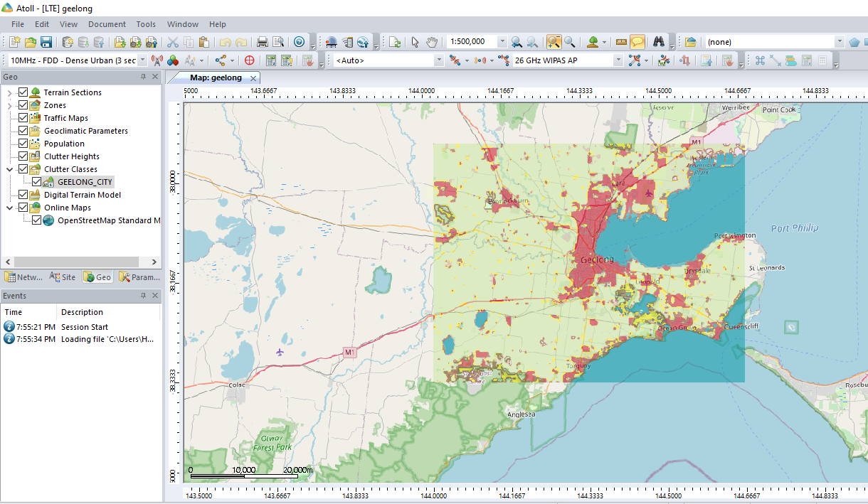868x504 pixels.
Task: Disable the GEELONG_CITY clutter layer
Action: 36,181
